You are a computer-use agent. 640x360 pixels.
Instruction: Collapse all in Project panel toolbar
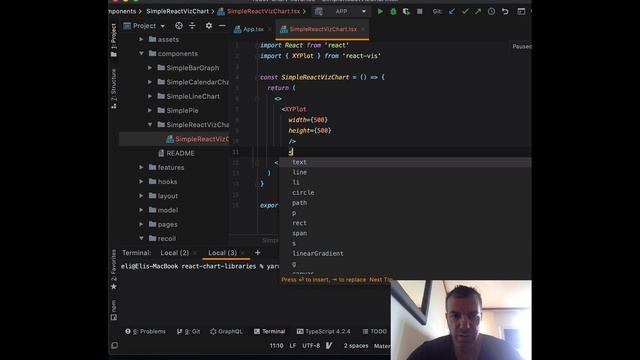(192, 26)
